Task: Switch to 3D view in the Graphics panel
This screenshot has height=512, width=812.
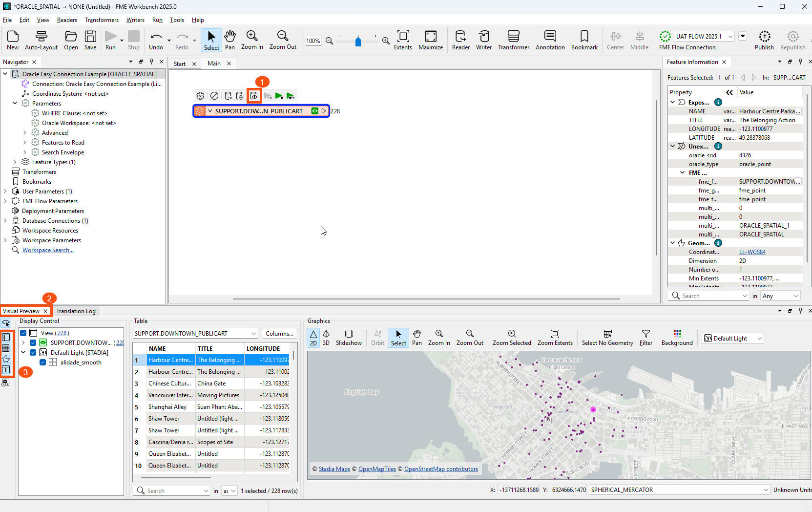Action: point(326,338)
